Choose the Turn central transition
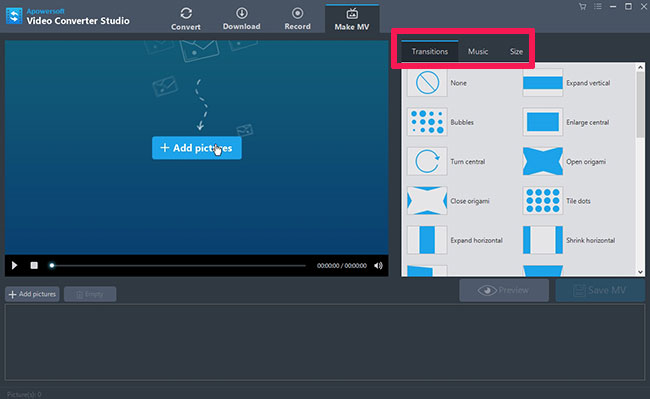 427,161
